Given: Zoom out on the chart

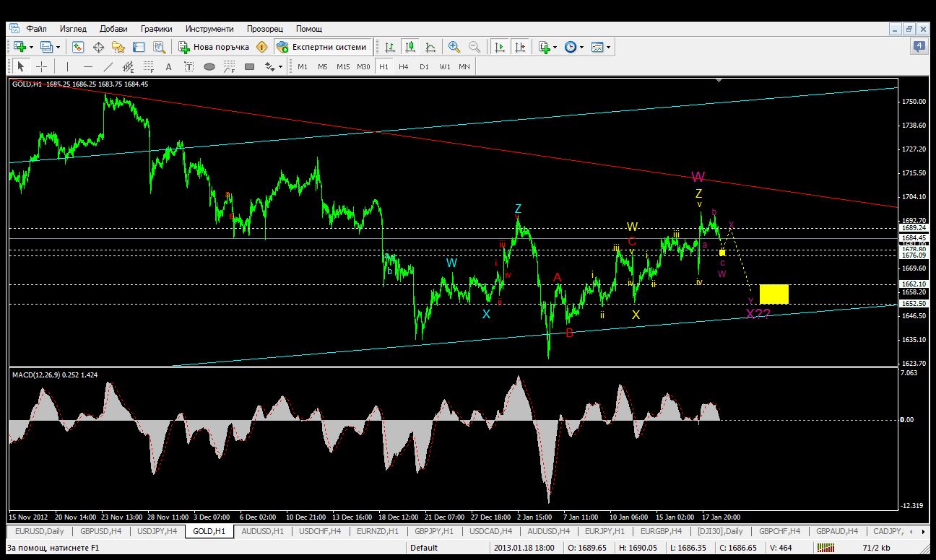Looking at the screenshot, I should tap(474, 47).
